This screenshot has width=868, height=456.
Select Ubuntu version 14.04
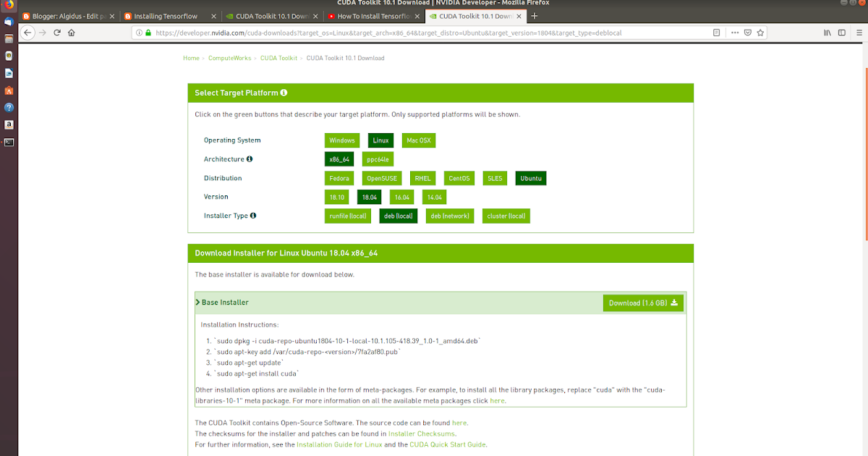pyautogui.click(x=434, y=197)
